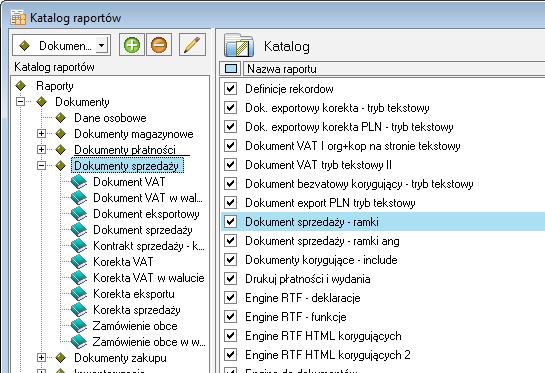Click diamond icon of Dokumenty sprzedaży
The height and width of the screenshot is (373, 545).
click(x=61, y=165)
